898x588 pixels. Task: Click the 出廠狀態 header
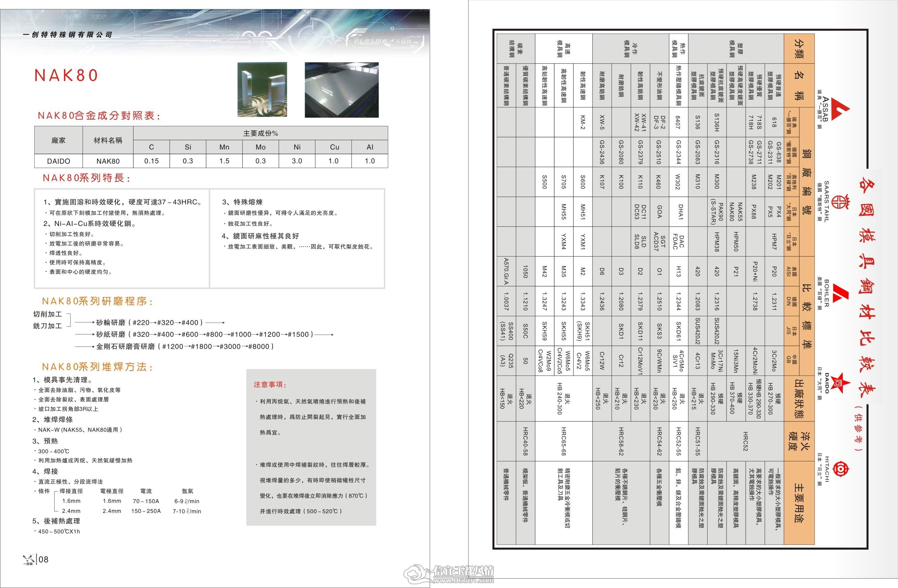pos(799,398)
